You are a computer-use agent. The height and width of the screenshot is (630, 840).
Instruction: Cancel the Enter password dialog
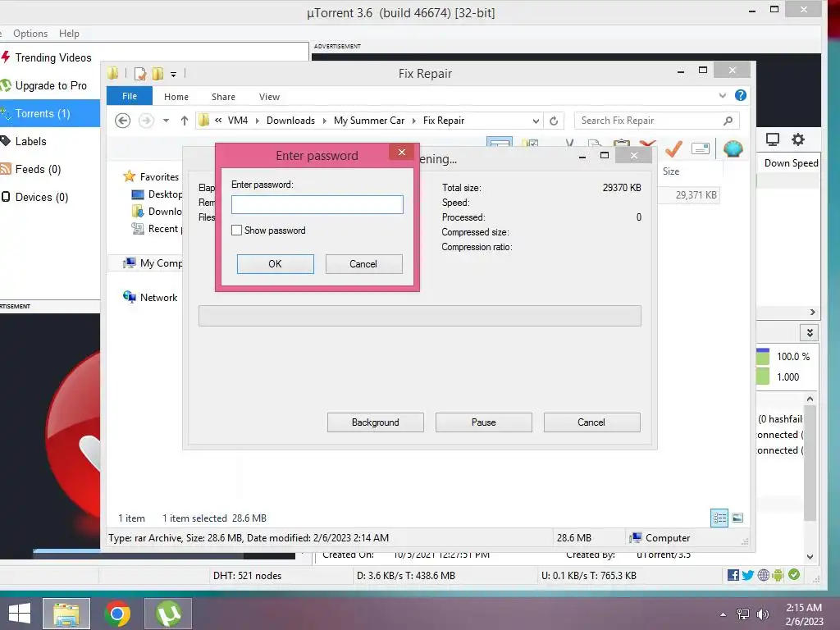point(363,264)
